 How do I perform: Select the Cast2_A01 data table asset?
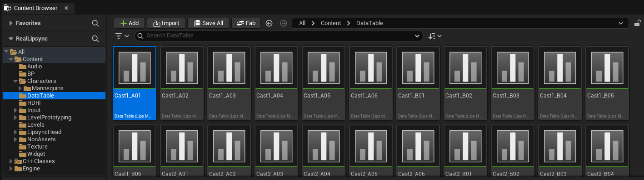tap(182, 151)
